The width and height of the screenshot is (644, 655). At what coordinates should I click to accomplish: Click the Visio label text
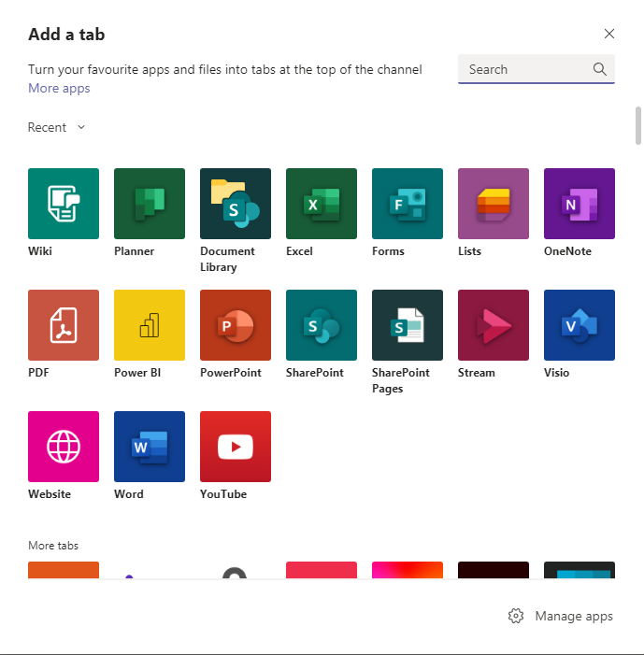(x=557, y=373)
